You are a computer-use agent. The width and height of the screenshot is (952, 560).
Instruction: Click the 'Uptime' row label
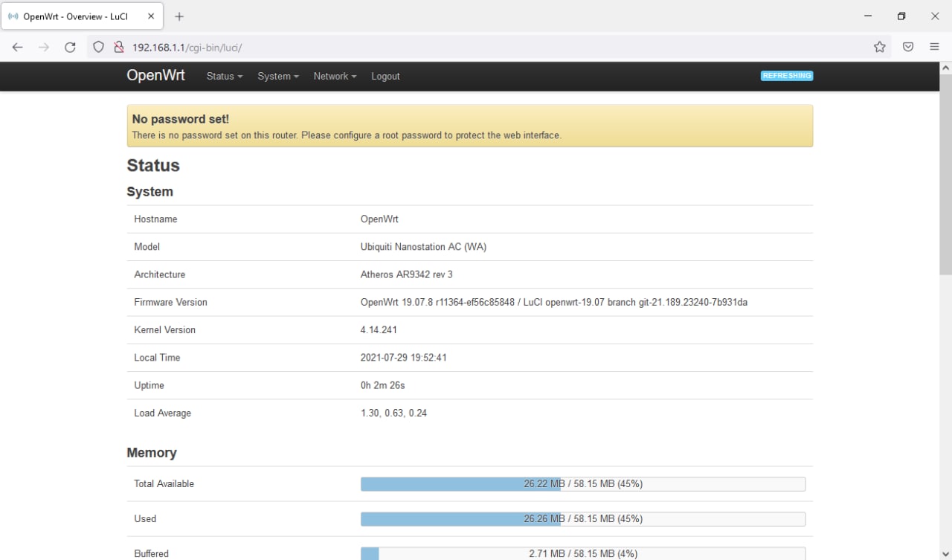(x=149, y=385)
